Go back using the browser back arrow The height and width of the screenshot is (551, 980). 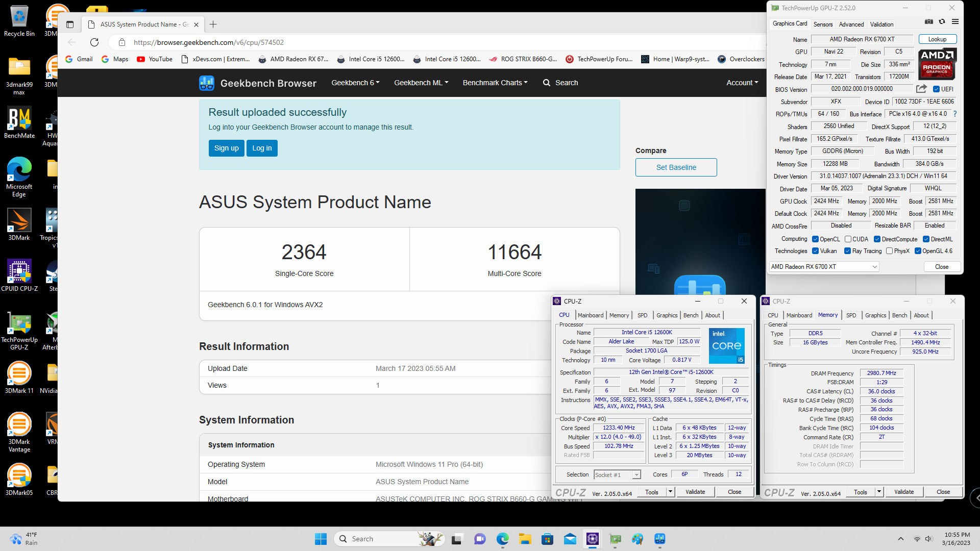(x=72, y=42)
